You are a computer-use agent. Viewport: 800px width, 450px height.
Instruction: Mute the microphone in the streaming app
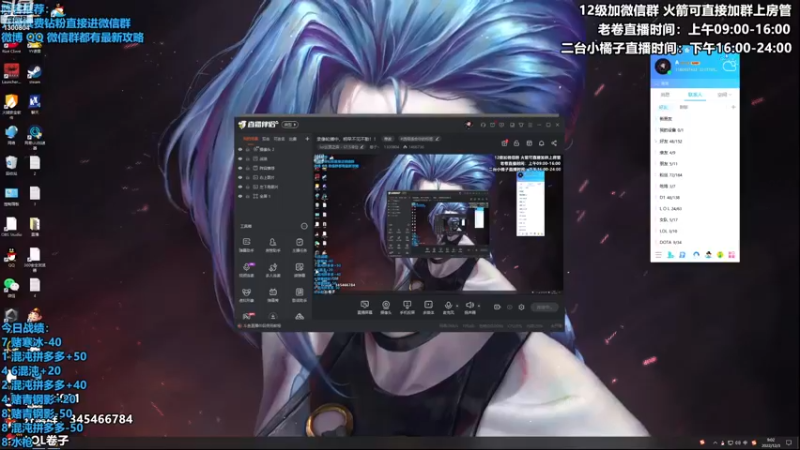coord(448,306)
